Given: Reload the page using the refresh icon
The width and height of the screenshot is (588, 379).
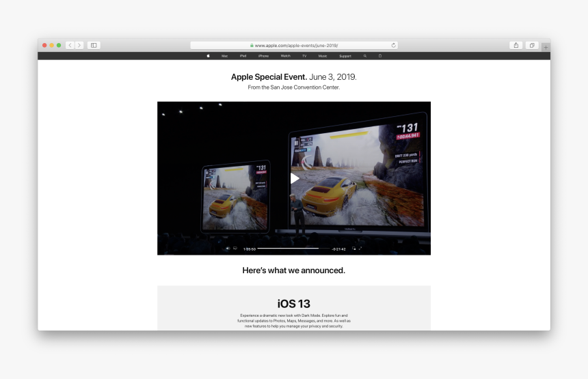Looking at the screenshot, I should point(393,45).
